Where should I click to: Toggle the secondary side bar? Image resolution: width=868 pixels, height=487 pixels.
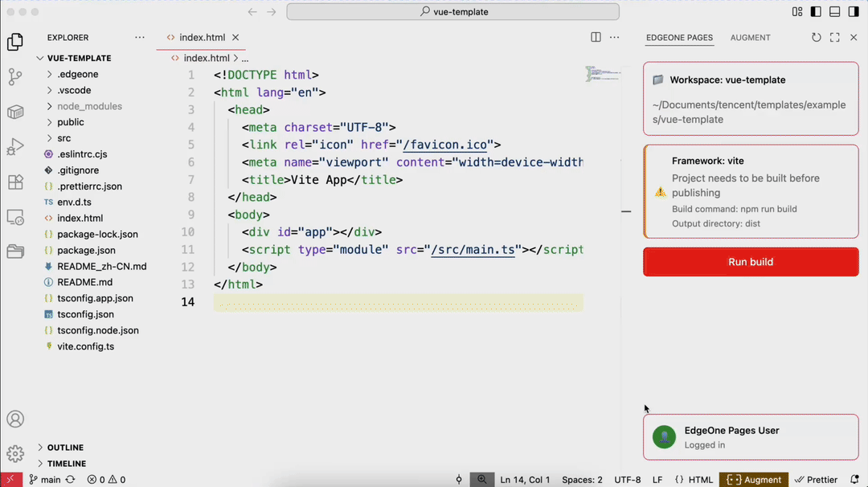pyautogui.click(x=854, y=11)
